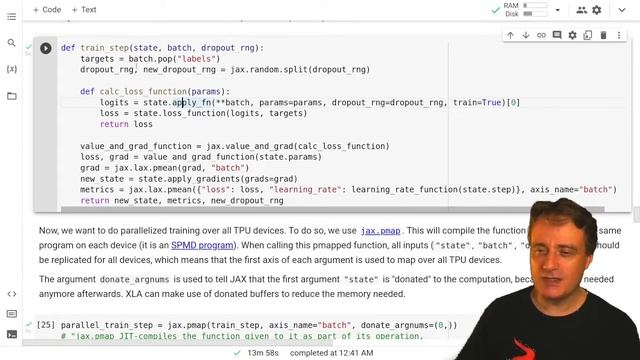Follow the jax.pmap link
The width and height of the screenshot is (640, 360).
[380, 231]
